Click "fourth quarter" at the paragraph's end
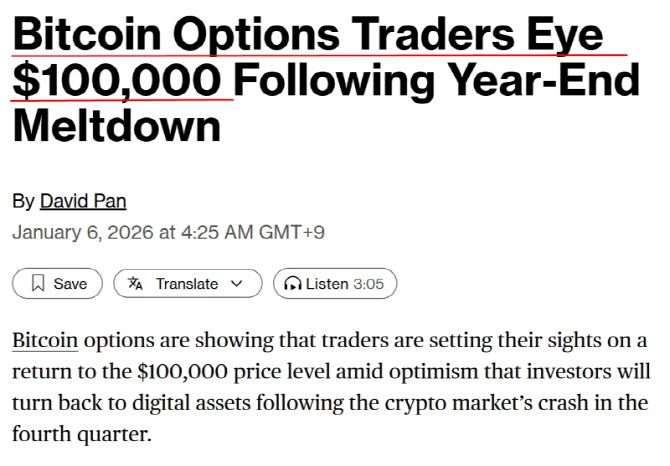 point(80,436)
